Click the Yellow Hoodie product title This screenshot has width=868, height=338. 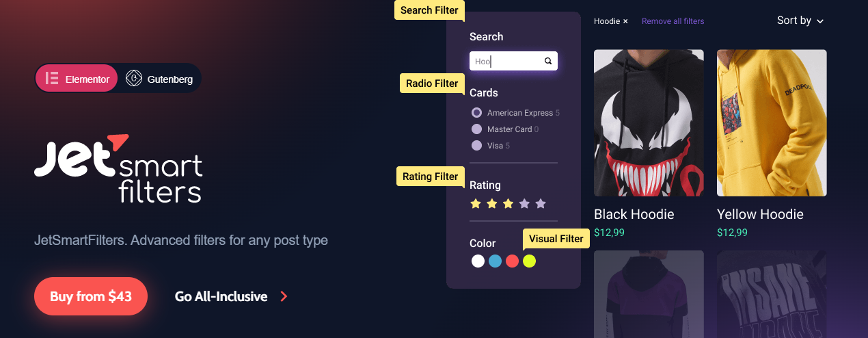tap(760, 214)
